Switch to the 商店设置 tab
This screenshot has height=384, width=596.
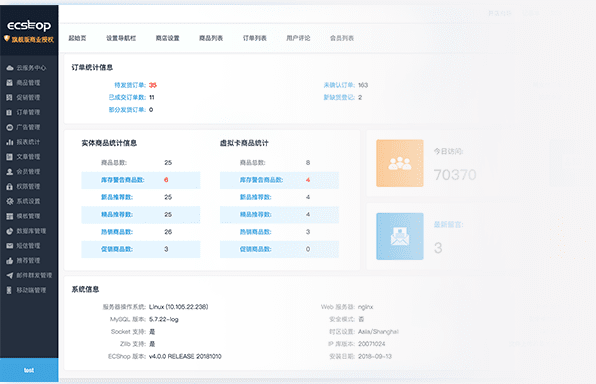point(167,38)
